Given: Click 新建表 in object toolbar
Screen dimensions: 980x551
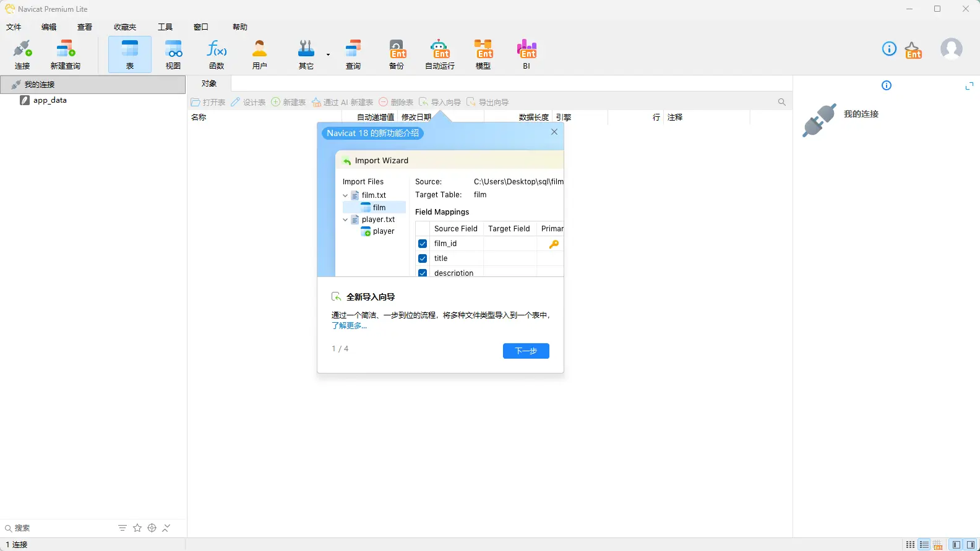Looking at the screenshot, I should [288, 102].
